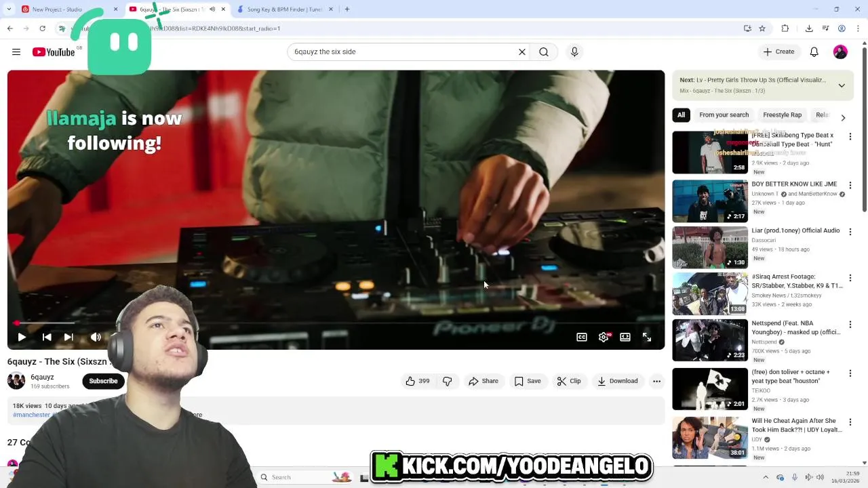Go back in the browser

click(x=10, y=28)
